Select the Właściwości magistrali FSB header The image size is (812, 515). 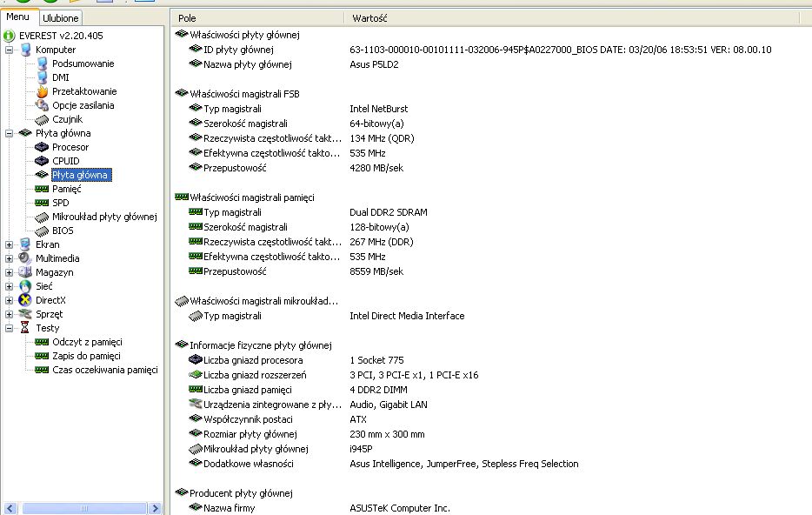click(x=244, y=94)
